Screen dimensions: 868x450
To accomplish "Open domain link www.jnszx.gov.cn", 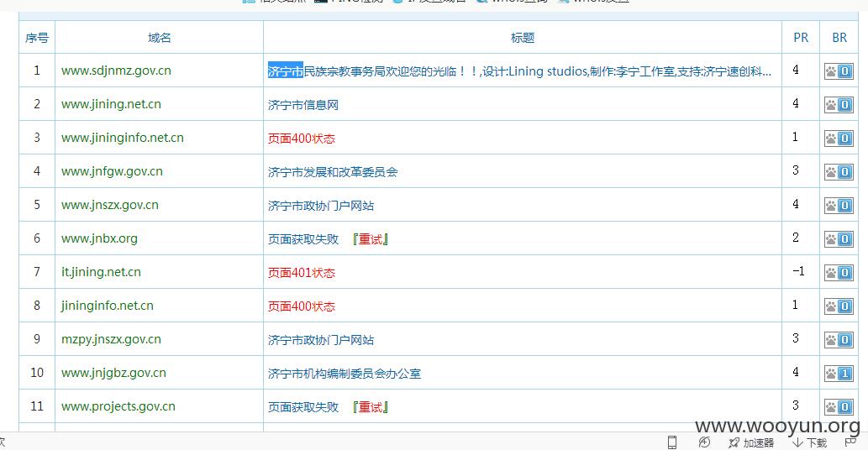I will click(x=109, y=205).
